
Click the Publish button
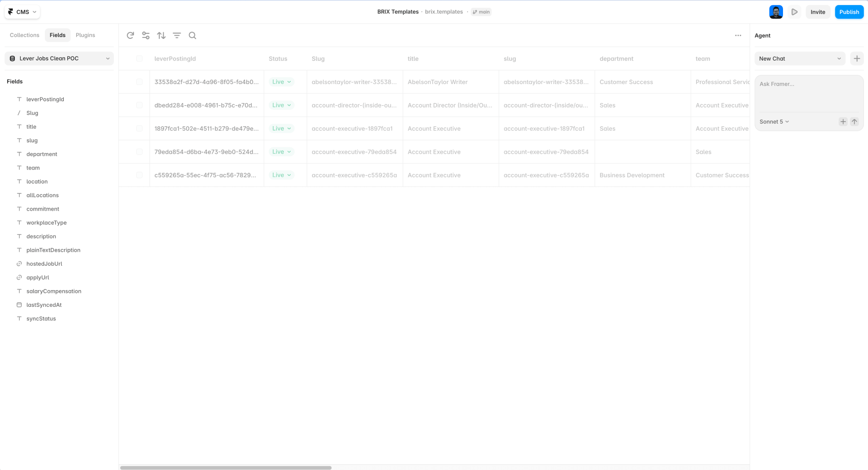[x=849, y=12]
